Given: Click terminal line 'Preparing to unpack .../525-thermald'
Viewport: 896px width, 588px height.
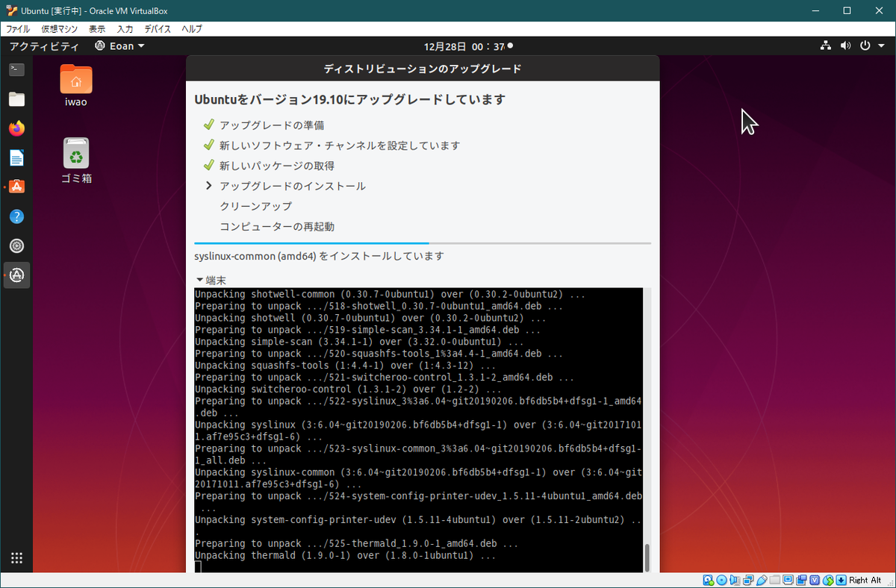Looking at the screenshot, I should tap(357, 544).
